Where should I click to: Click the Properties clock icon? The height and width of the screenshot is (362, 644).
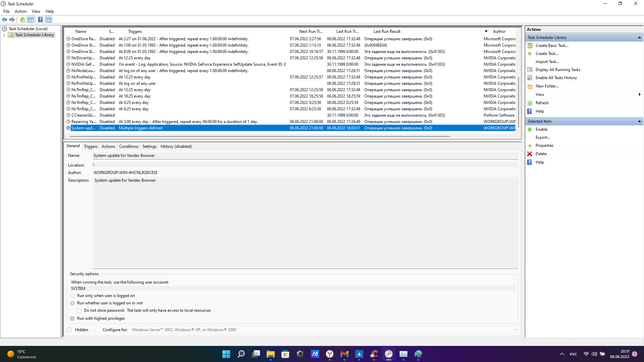tap(530, 146)
